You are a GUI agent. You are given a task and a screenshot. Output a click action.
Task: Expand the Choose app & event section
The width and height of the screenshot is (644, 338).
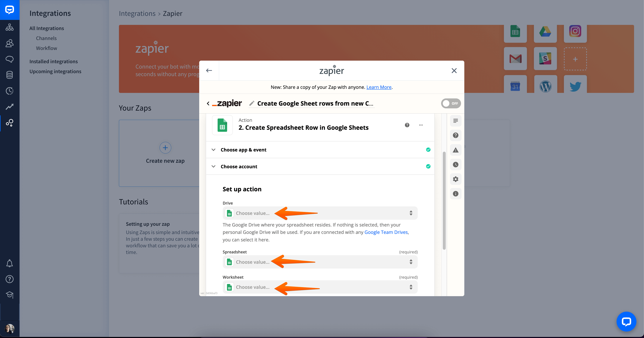tap(320, 150)
